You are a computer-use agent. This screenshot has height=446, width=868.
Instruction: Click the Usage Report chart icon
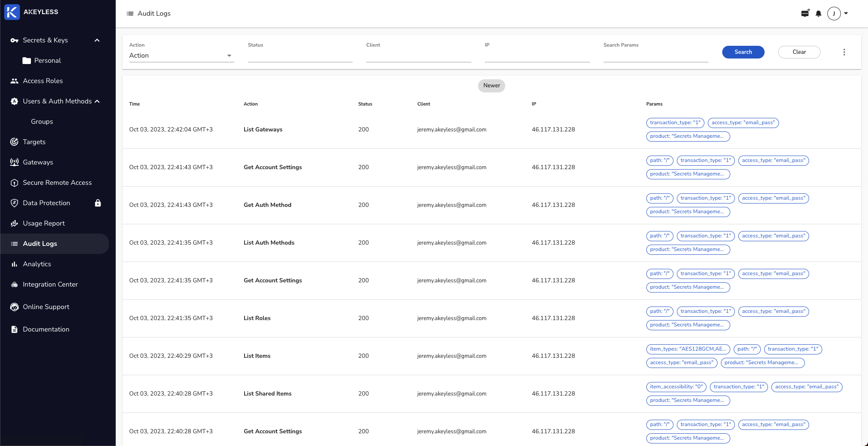[x=14, y=223]
